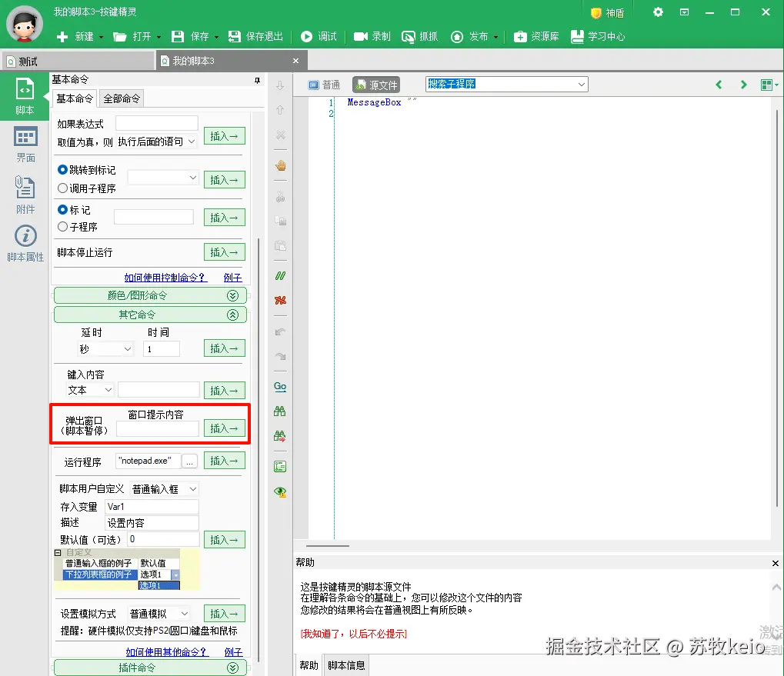This screenshot has width=784, height=676.
Task: Switch to the 源文件 source view tab
Action: [x=376, y=85]
